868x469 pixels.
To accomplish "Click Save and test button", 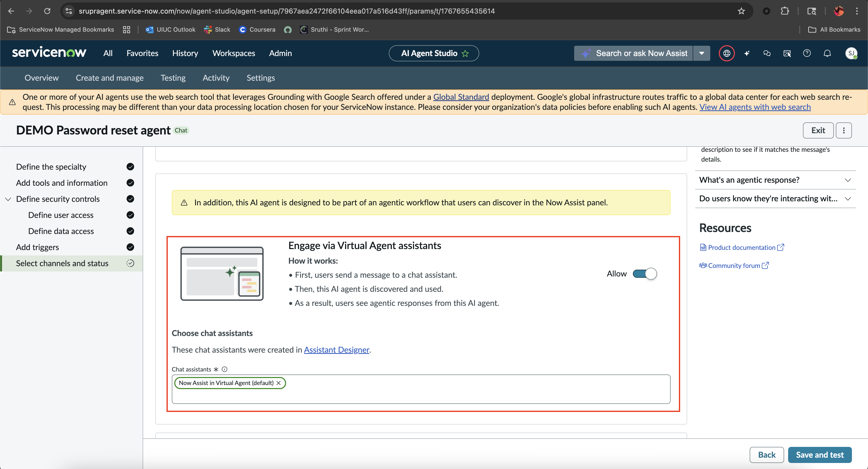I will point(820,455).
